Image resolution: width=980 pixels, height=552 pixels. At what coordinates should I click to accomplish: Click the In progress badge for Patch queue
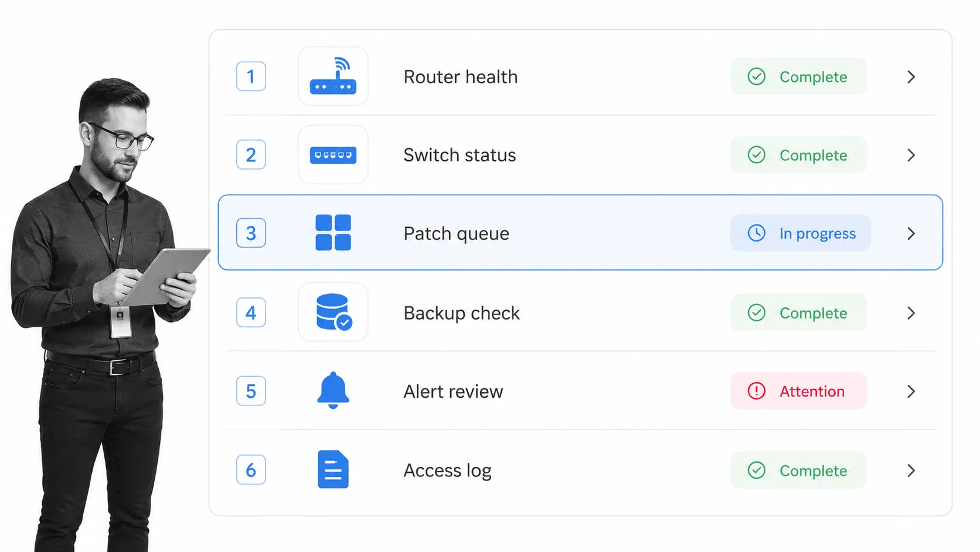coord(801,233)
